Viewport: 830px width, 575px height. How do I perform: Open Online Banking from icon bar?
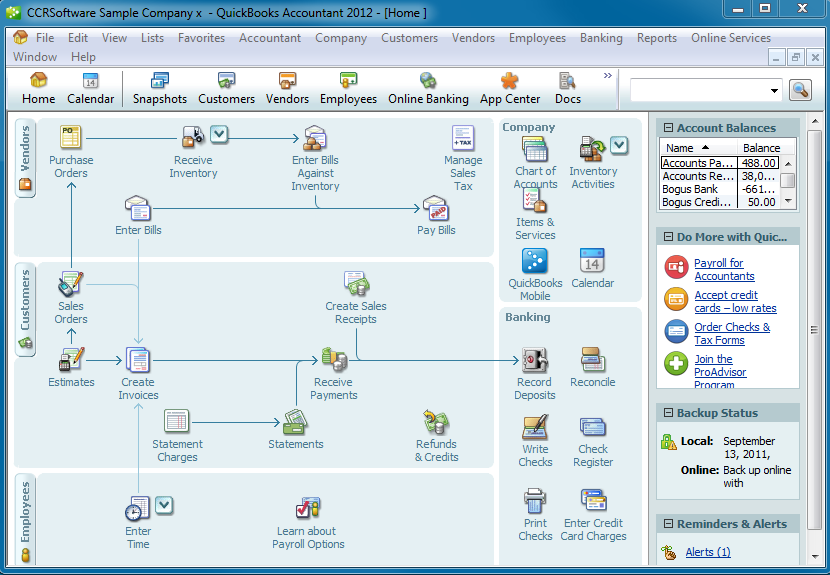click(428, 89)
